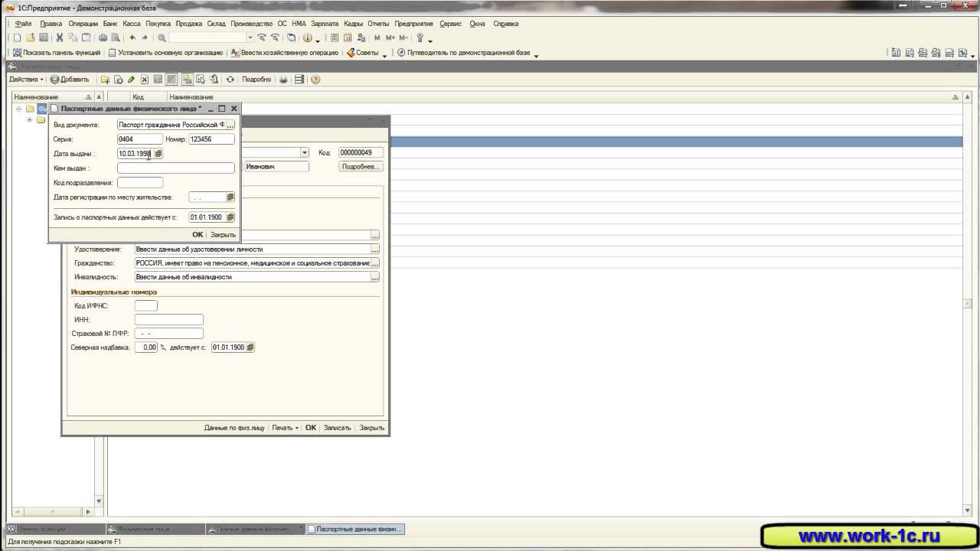Screen dimensions: 980x551
Task: Click OK in passport data dialog
Action: [198, 235]
